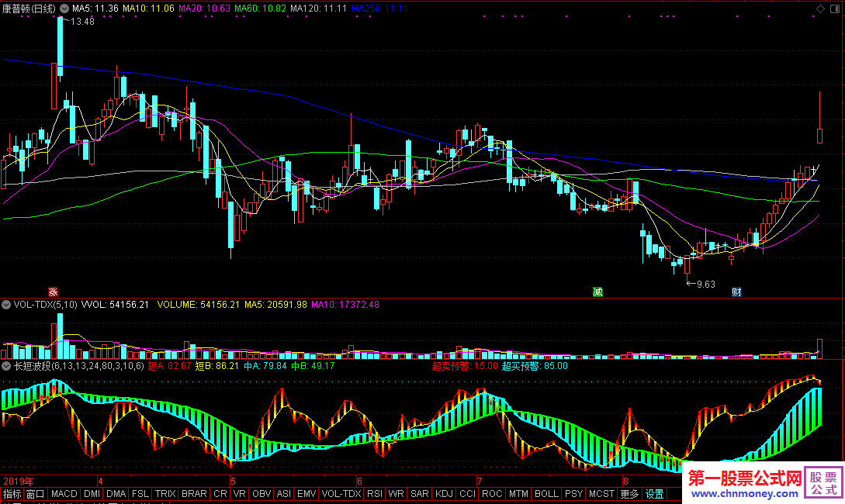Expand the 长短波段 indicator dropdown arrow
845x504 pixels.
pos(6,366)
